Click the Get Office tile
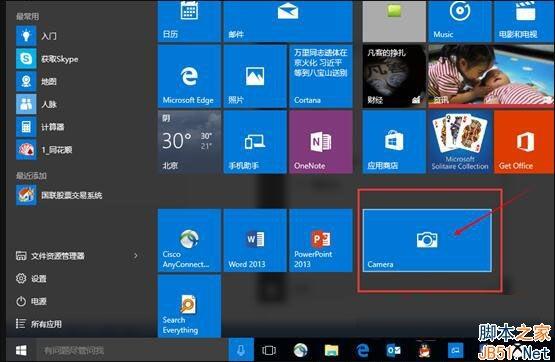 [525, 142]
